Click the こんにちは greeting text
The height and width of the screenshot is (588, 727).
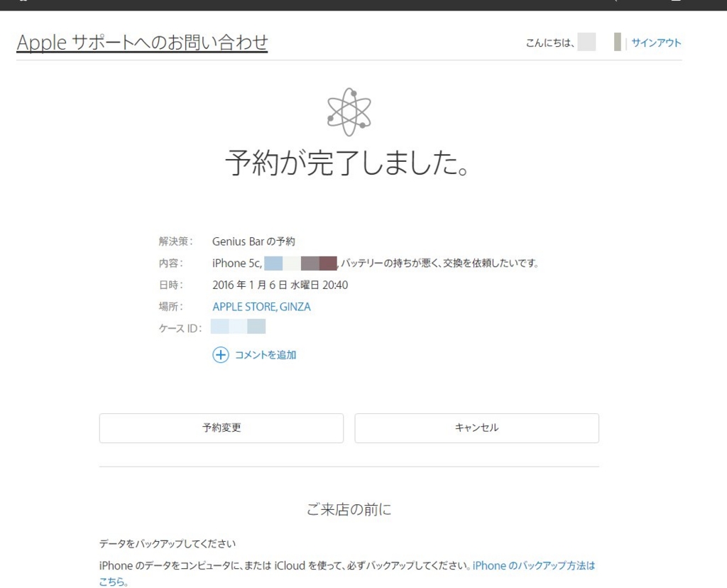pyautogui.click(x=550, y=43)
